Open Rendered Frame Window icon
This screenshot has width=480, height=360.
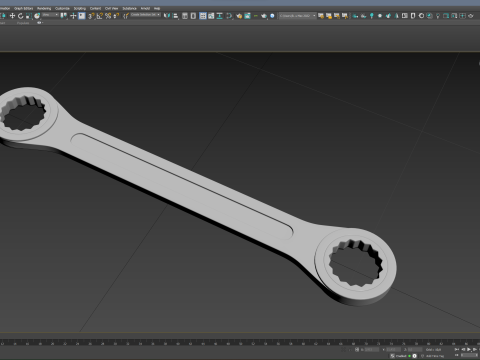[247, 16]
